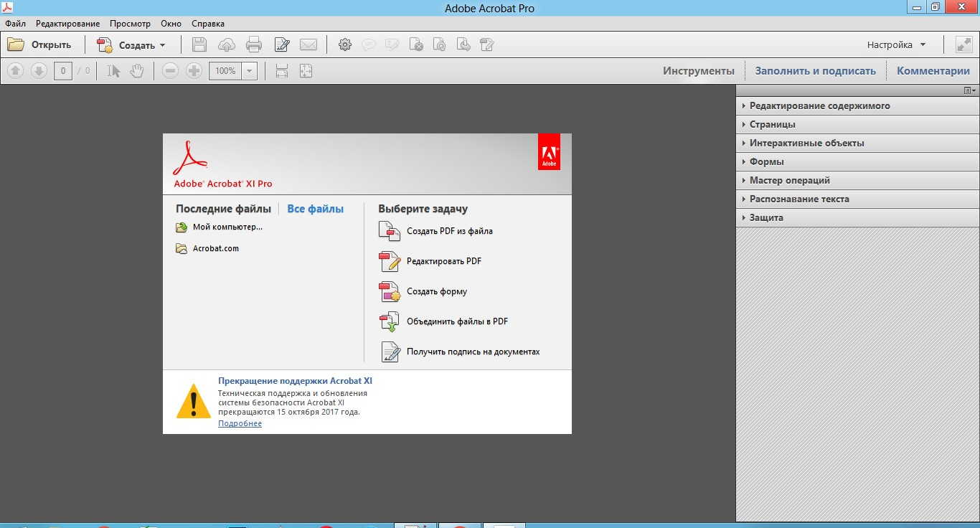Click the rotate page icon
The width and height of the screenshot is (980, 528).
pos(440,44)
